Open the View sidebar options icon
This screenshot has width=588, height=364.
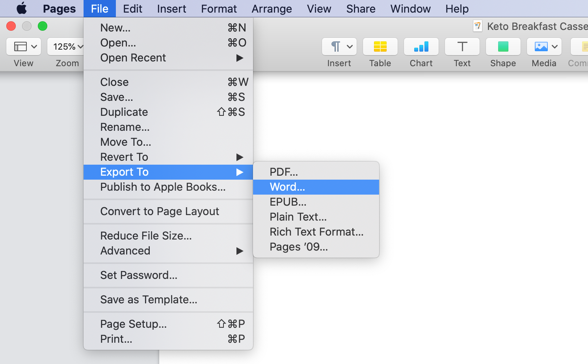point(24,47)
